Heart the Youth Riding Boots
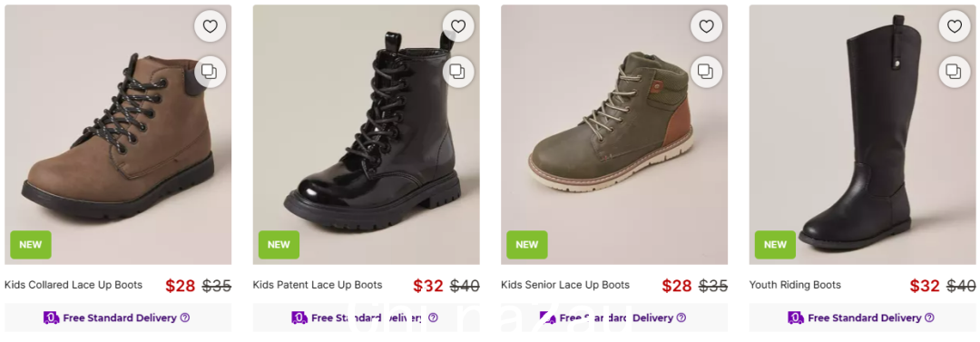The height and width of the screenshot is (342, 980). pos(955,26)
